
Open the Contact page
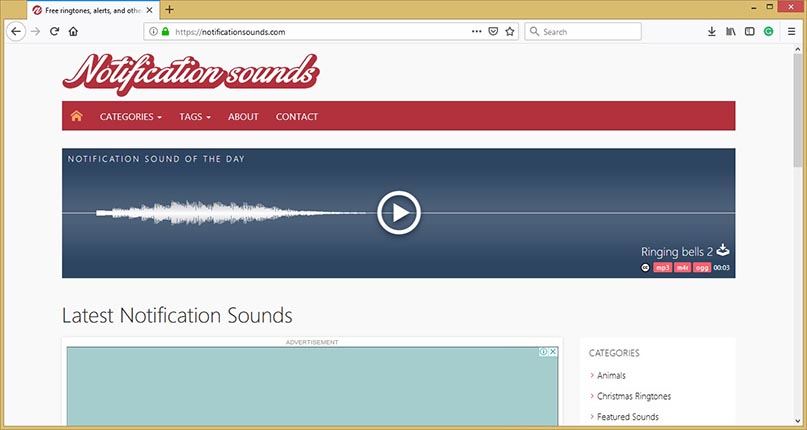(297, 117)
